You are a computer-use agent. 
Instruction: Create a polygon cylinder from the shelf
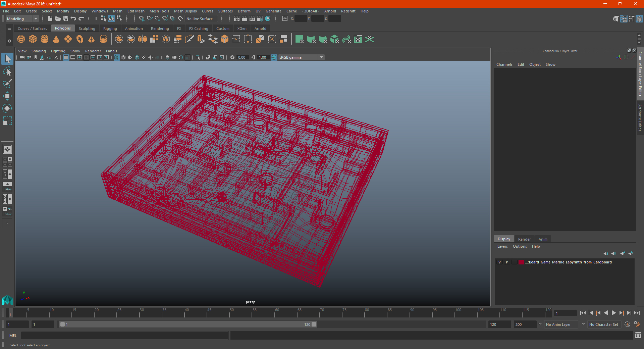click(x=45, y=39)
